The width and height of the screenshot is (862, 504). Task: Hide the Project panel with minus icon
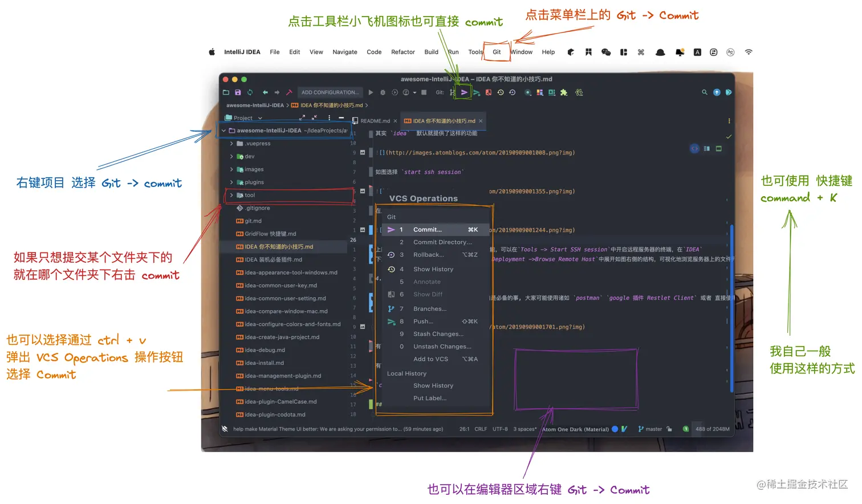(343, 117)
